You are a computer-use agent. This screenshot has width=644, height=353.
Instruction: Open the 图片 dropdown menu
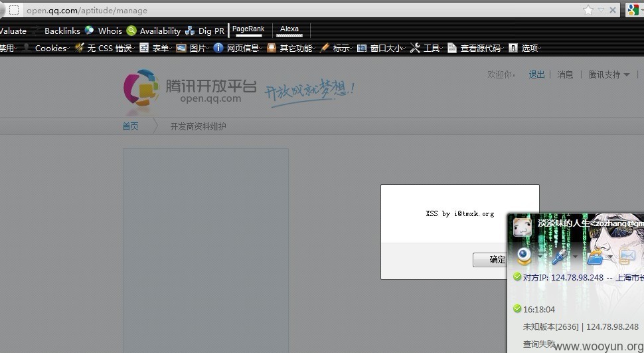pyautogui.click(x=199, y=48)
